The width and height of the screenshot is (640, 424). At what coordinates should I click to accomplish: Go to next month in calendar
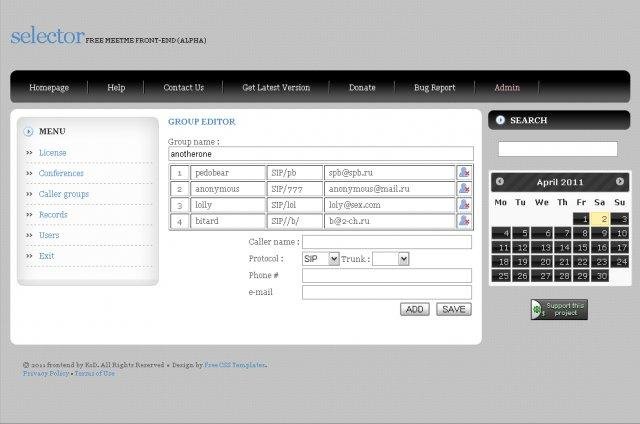620,182
